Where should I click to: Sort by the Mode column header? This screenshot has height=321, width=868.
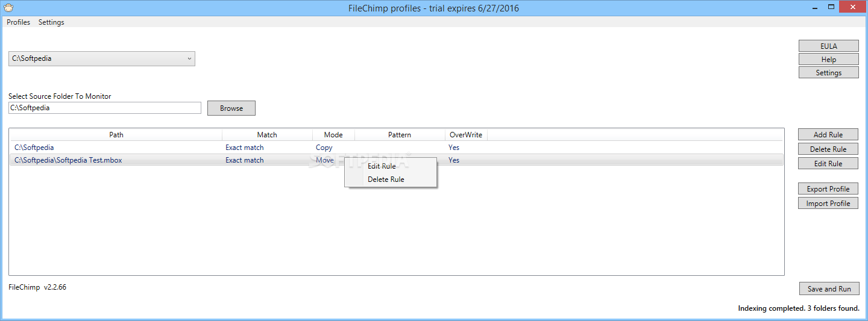point(333,135)
